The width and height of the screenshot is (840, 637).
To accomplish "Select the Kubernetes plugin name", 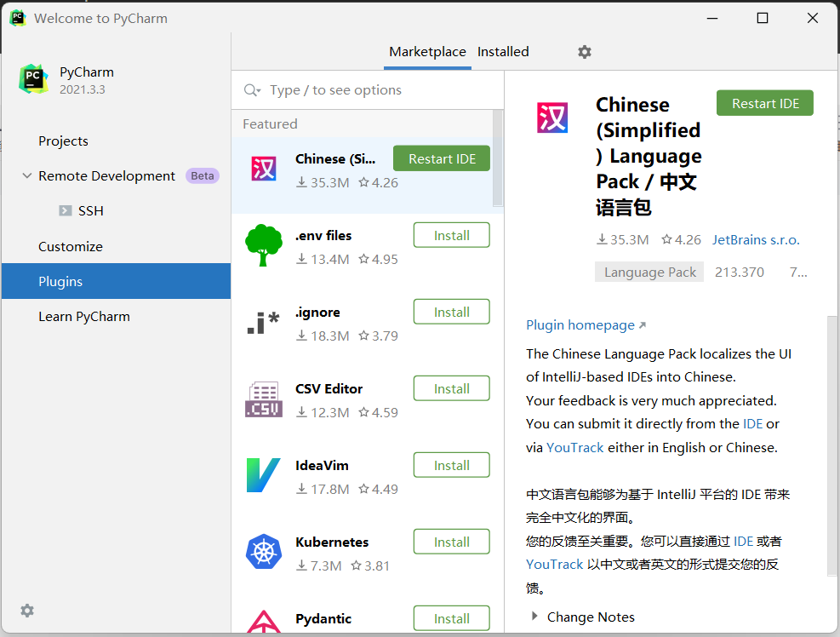I will click(x=332, y=542).
